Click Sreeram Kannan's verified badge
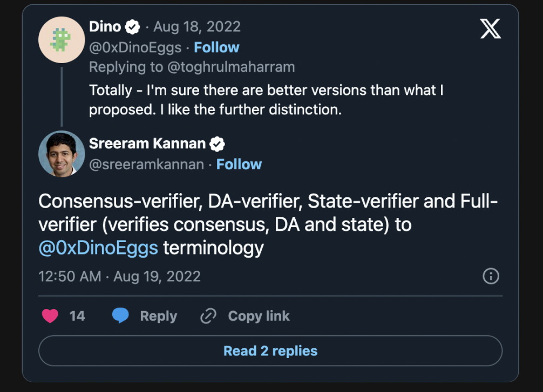The image size is (543, 392). click(x=217, y=144)
